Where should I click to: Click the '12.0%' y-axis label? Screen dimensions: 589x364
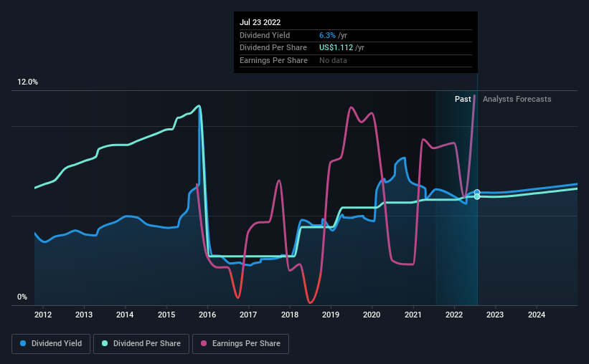[27, 82]
